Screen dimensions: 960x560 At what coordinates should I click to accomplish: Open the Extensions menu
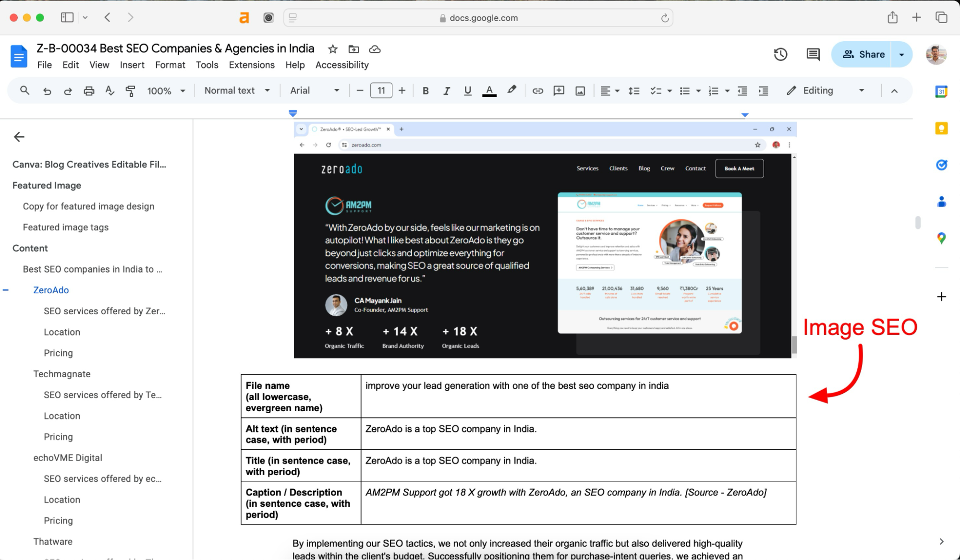(x=252, y=65)
